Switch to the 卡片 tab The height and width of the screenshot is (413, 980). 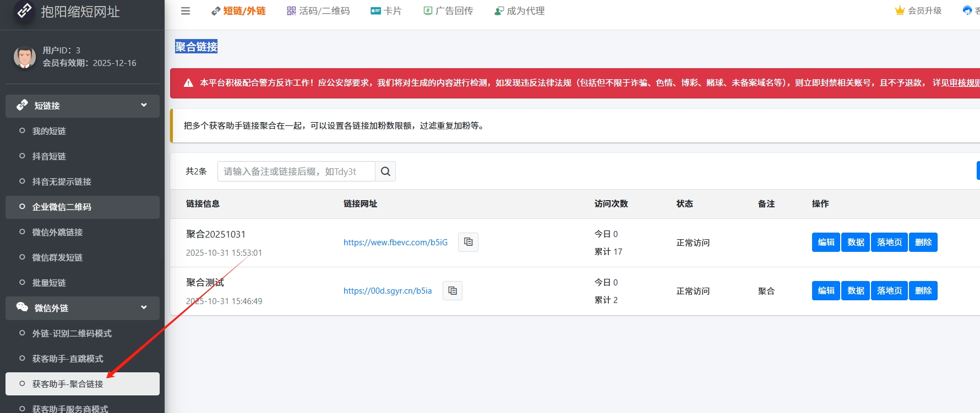pyautogui.click(x=386, y=11)
